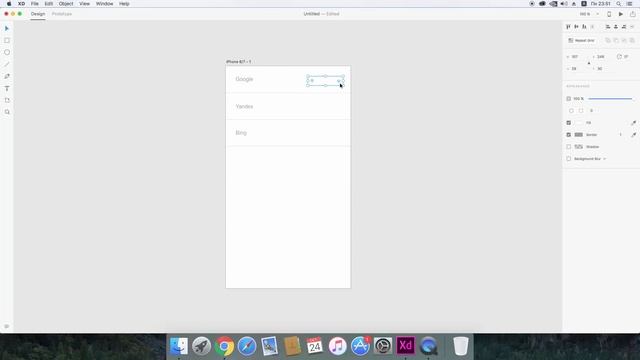Select artboard by its iPhone 6/7 title
Image resolution: width=640 pixels, height=360 pixels.
point(238,62)
